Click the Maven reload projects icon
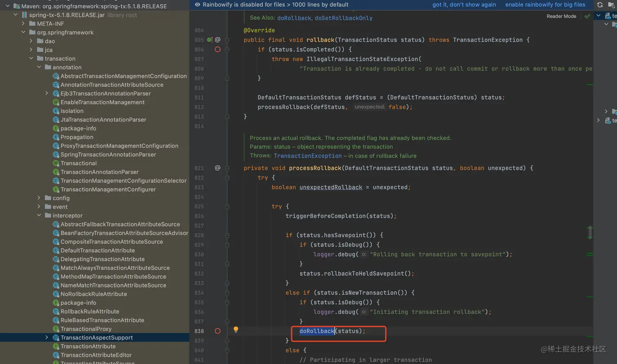This screenshot has width=617, height=364. 600,5
